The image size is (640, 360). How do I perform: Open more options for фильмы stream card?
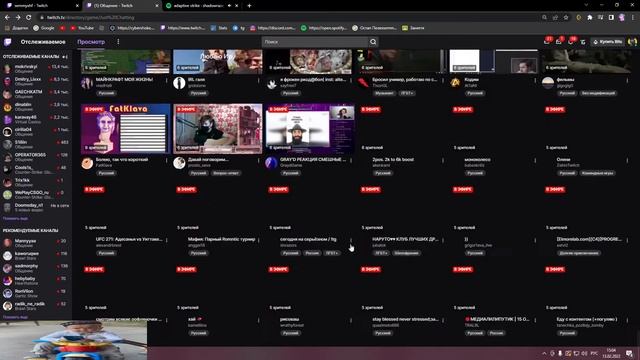click(627, 80)
